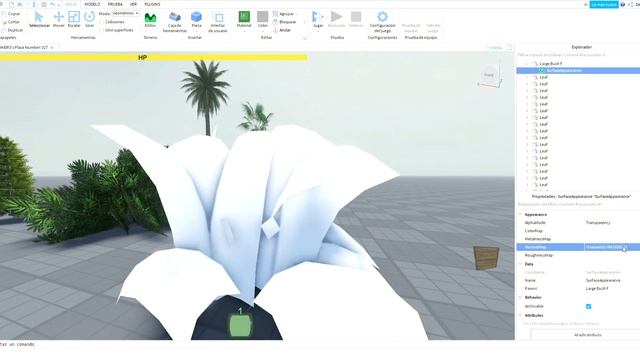
Task: Collapse the Behavior properties section
Action: point(520,298)
